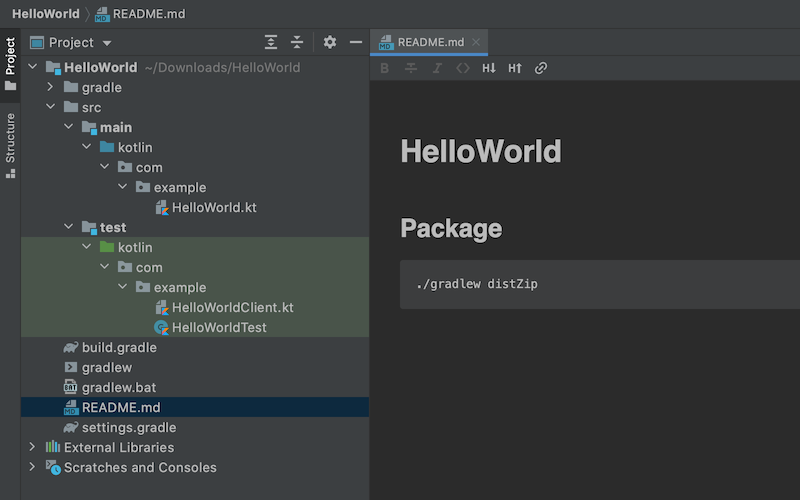Collapse the src folder
The width and height of the screenshot is (800, 500).
pos(51,107)
